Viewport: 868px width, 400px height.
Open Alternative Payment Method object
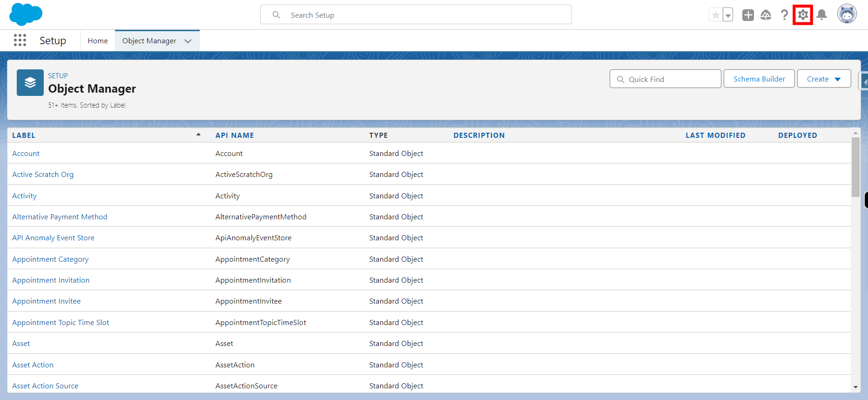[x=60, y=217]
